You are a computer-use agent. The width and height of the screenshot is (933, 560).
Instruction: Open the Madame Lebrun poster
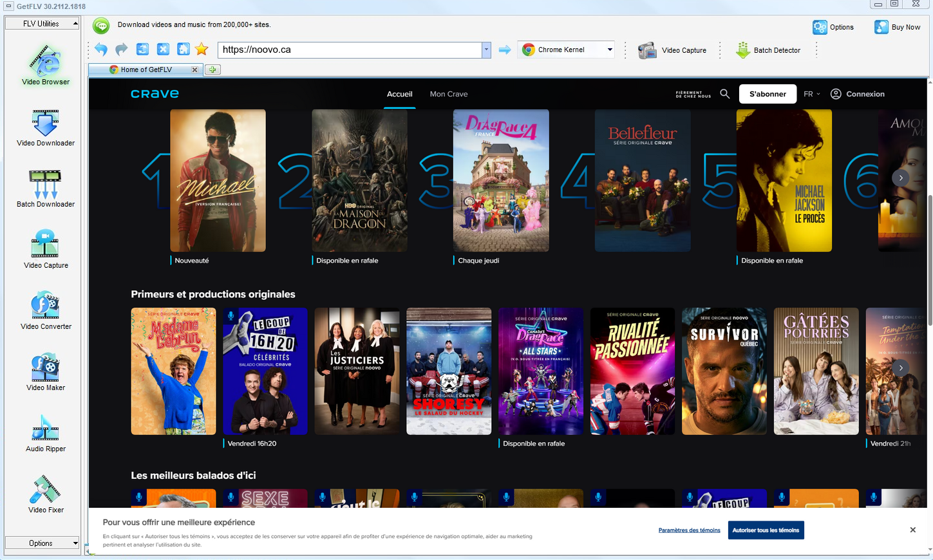173,371
